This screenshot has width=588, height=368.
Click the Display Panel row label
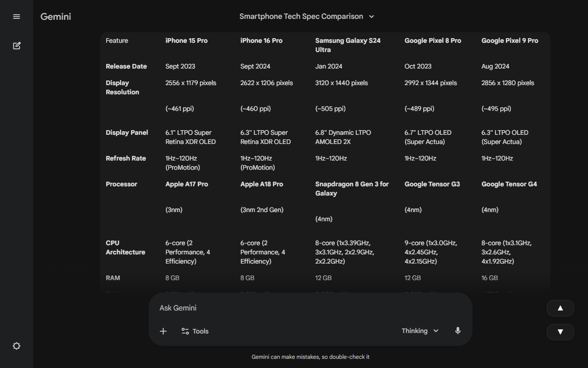pyautogui.click(x=127, y=132)
